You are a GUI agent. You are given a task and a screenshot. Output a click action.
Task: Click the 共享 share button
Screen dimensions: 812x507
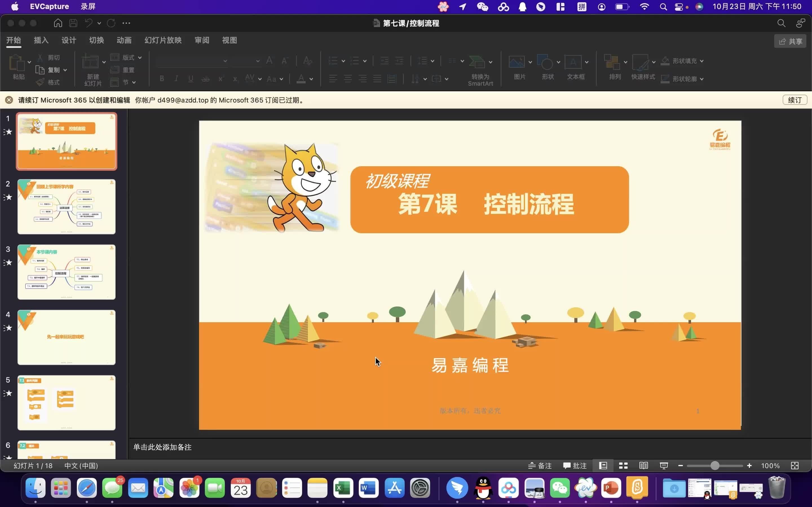tap(790, 41)
